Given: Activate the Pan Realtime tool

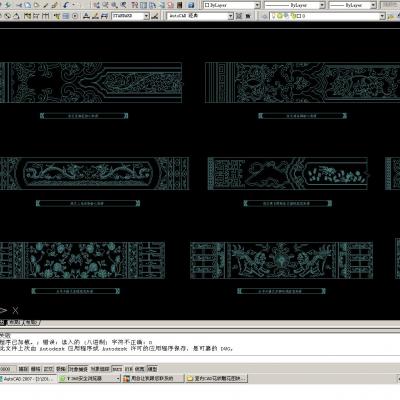Looking at the screenshot, I should 96,5.
